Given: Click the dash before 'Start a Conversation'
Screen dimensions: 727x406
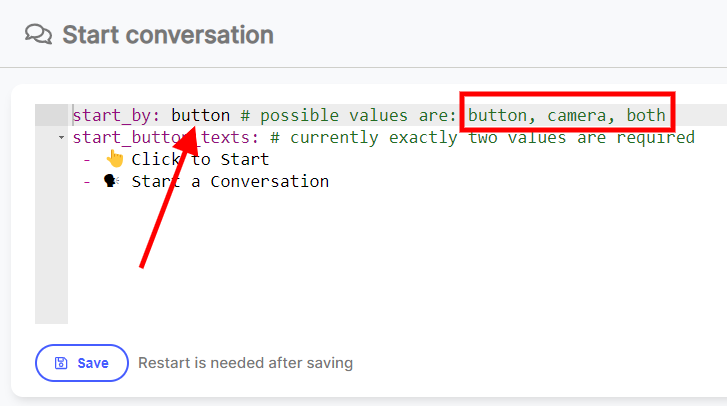Looking at the screenshot, I should tap(87, 182).
